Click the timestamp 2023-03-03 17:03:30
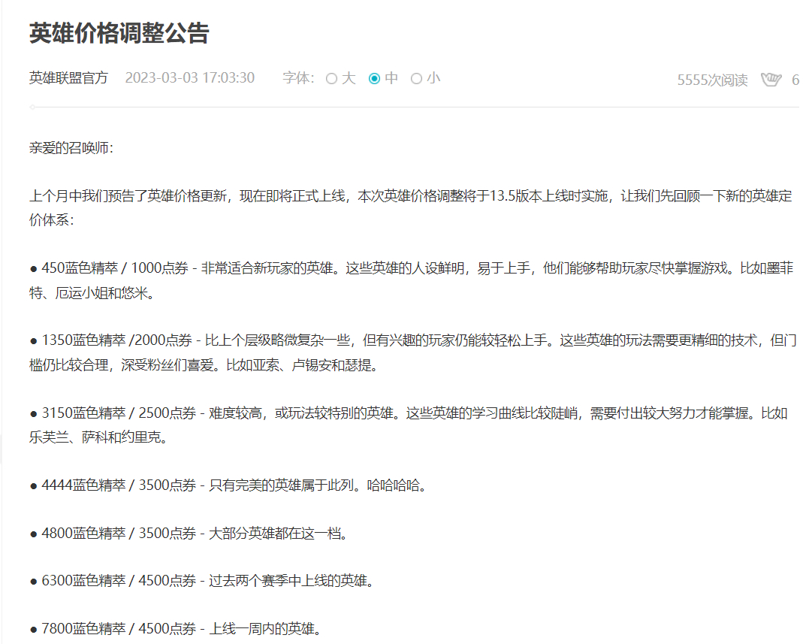Image resolution: width=812 pixels, height=644 pixels. coord(189,77)
